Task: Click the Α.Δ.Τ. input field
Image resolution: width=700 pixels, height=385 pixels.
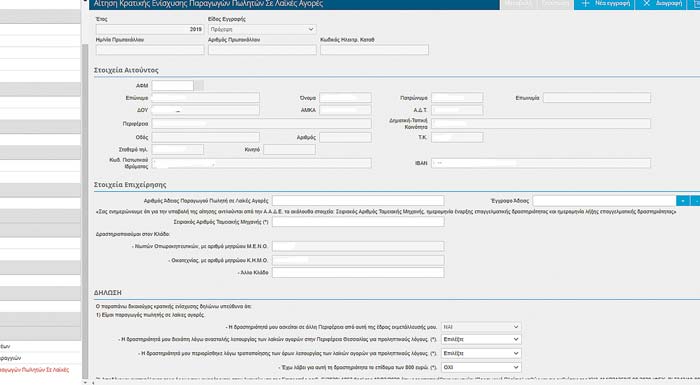Action: tap(457, 110)
